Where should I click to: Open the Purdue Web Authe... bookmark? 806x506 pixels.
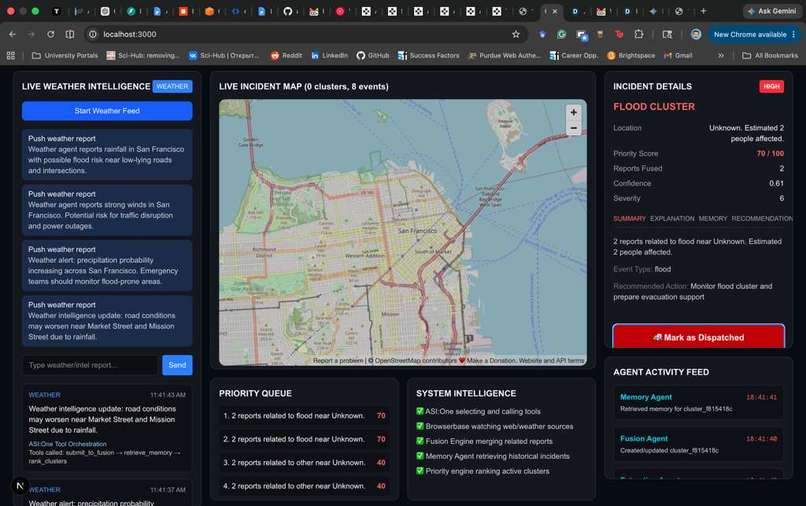click(504, 56)
